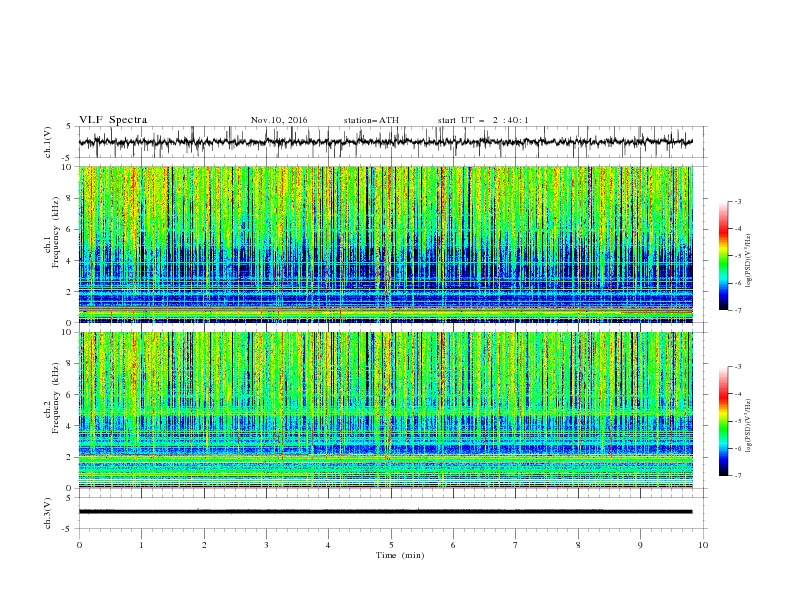Click the 'Time (min)' axis label
Viewport: 792px width, 612px height.
(400, 555)
